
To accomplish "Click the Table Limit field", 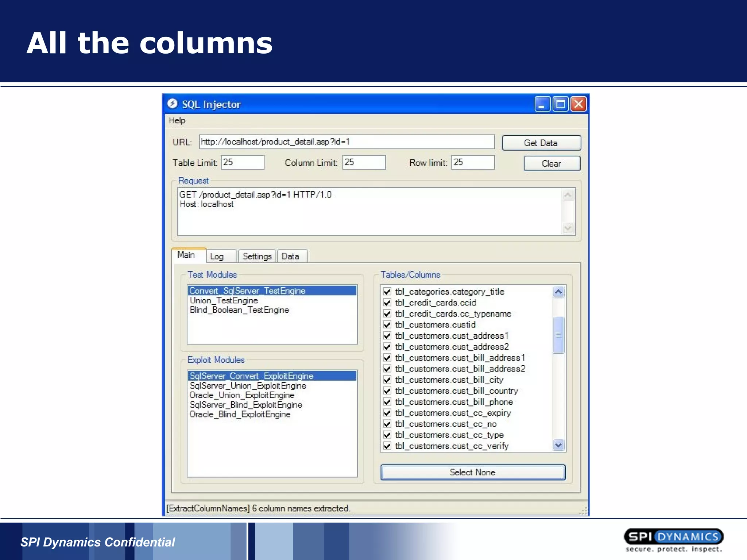I will [x=243, y=162].
